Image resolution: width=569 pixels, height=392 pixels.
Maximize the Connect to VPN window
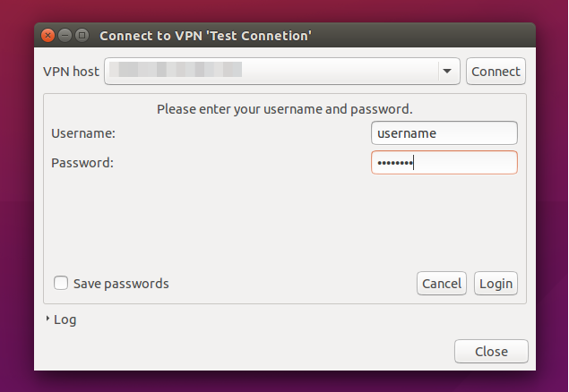point(82,36)
